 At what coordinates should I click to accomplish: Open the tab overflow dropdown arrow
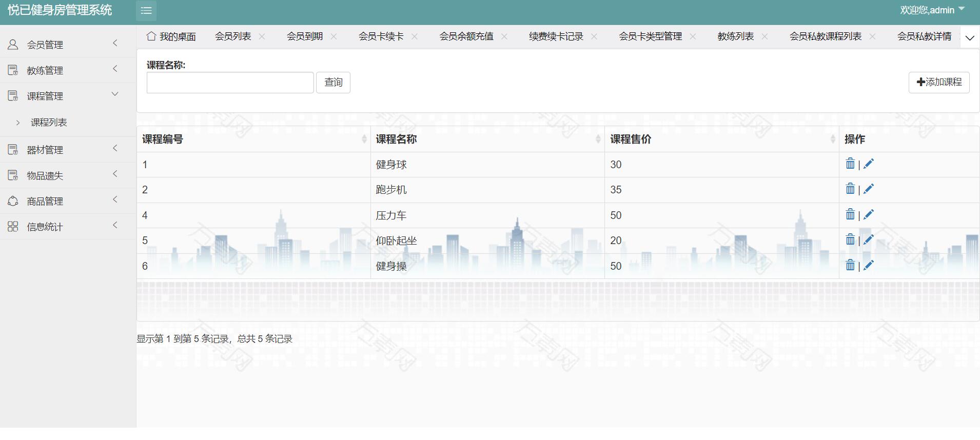(x=970, y=37)
